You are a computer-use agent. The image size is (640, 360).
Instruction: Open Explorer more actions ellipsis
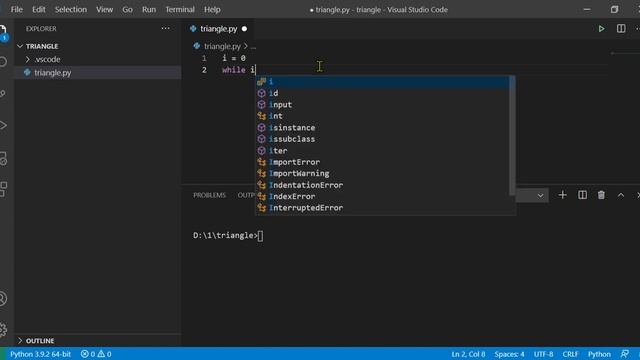[165, 29]
